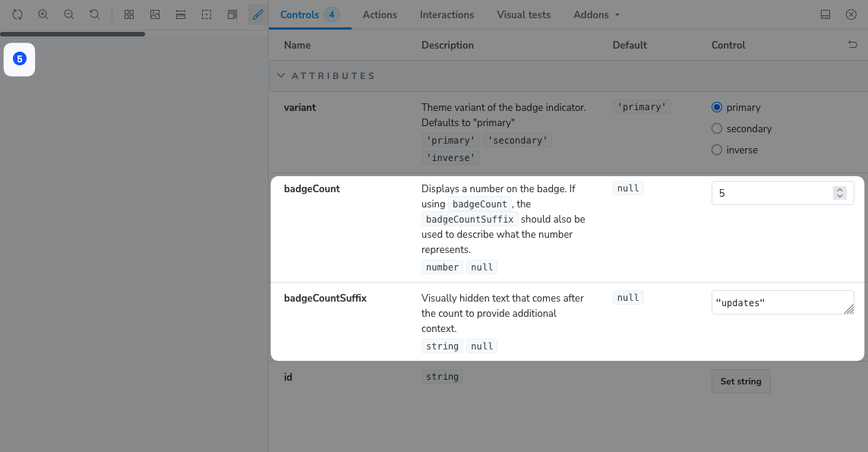This screenshot has width=868, height=452.
Task: Zoom in on the story preview
Action: 43,14
